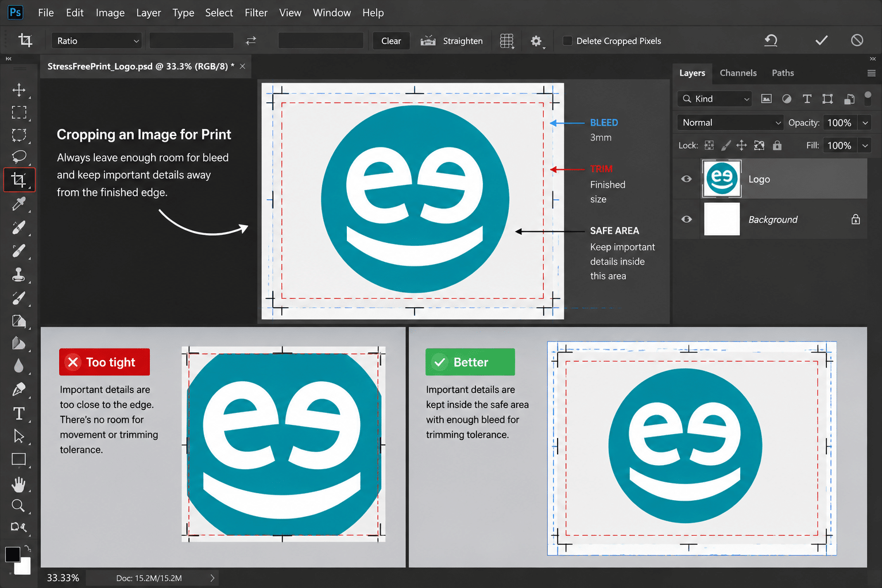882x588 pixels.
Task: Click the Photoshop Ps application icon
Action: click(x=16, y=12)
